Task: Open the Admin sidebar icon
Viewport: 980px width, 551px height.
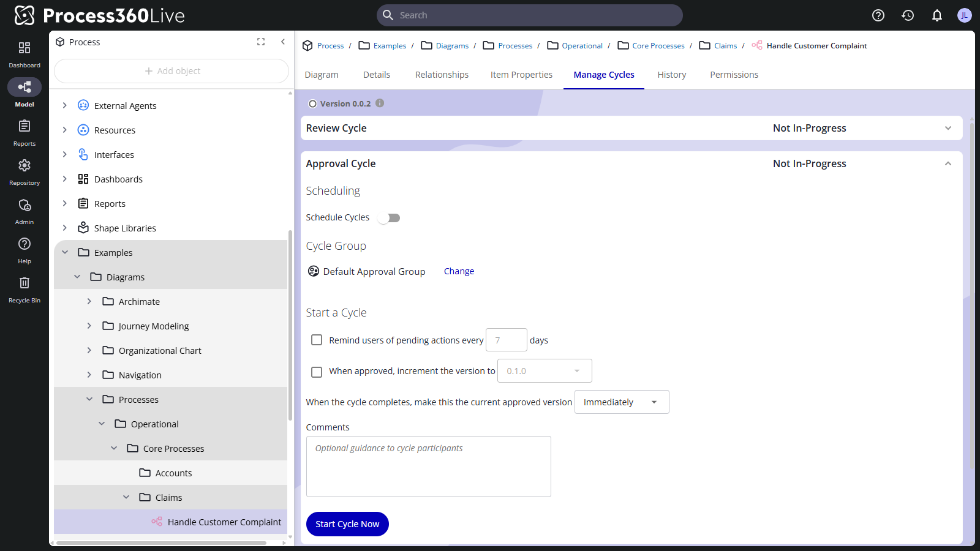Action: click(x=24, y=204)
